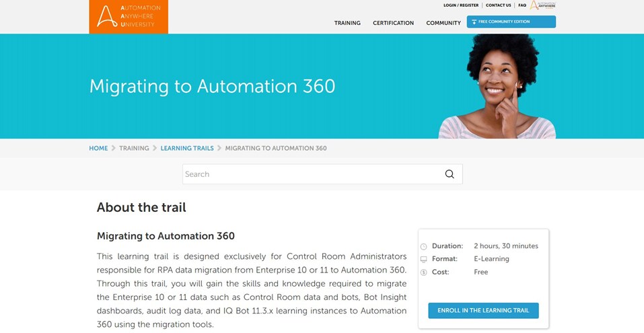Viewport: 644px width, 333px height.
Task: Click the '2 hours, 30 minutes' duration value
Action: tap(505, 246)
